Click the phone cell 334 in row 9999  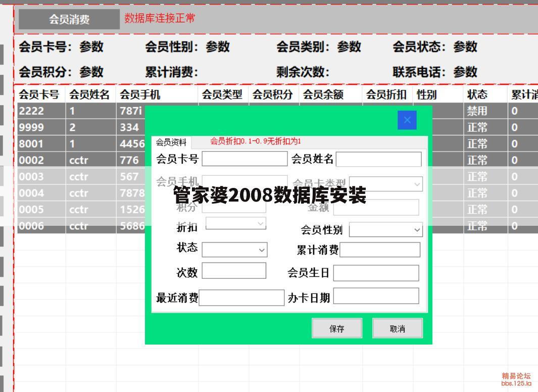[131, 127]
